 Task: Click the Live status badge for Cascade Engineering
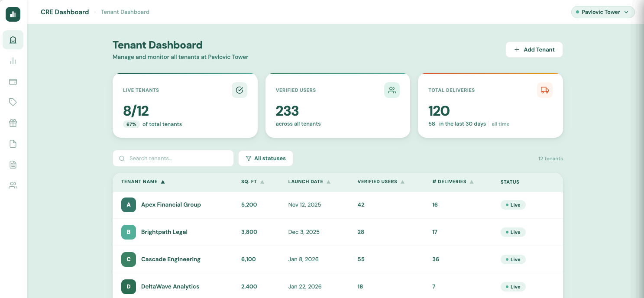point(513,259)
